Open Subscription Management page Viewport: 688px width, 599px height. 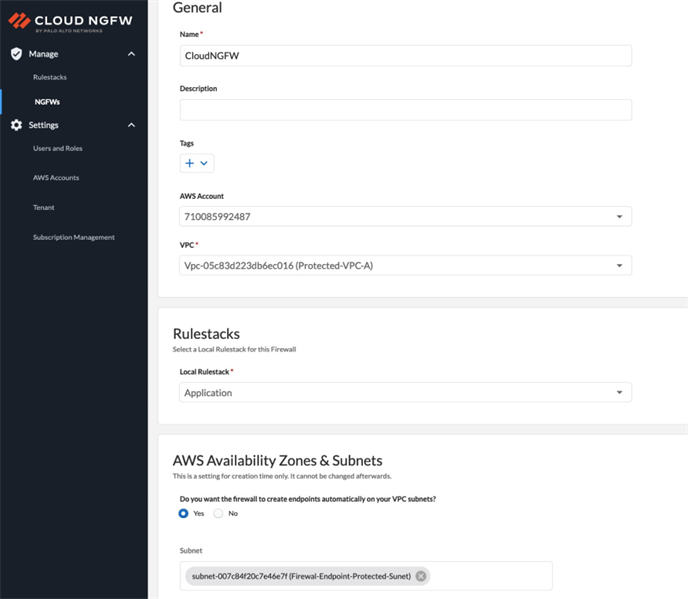74,237
